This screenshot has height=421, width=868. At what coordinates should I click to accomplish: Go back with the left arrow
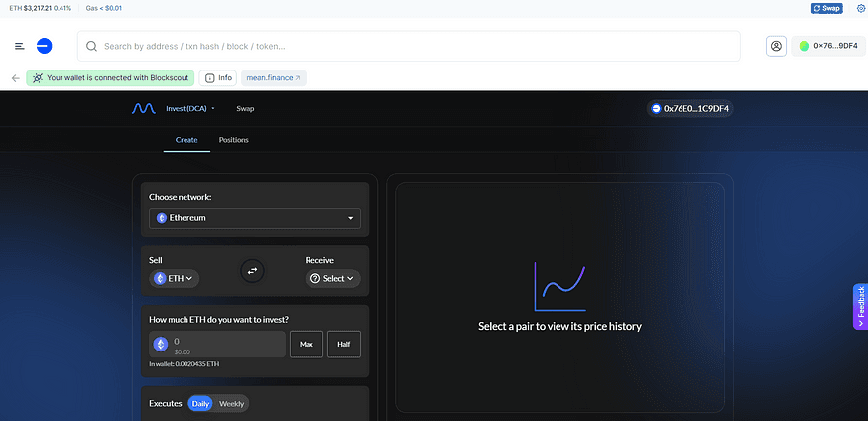click(16, 78)
